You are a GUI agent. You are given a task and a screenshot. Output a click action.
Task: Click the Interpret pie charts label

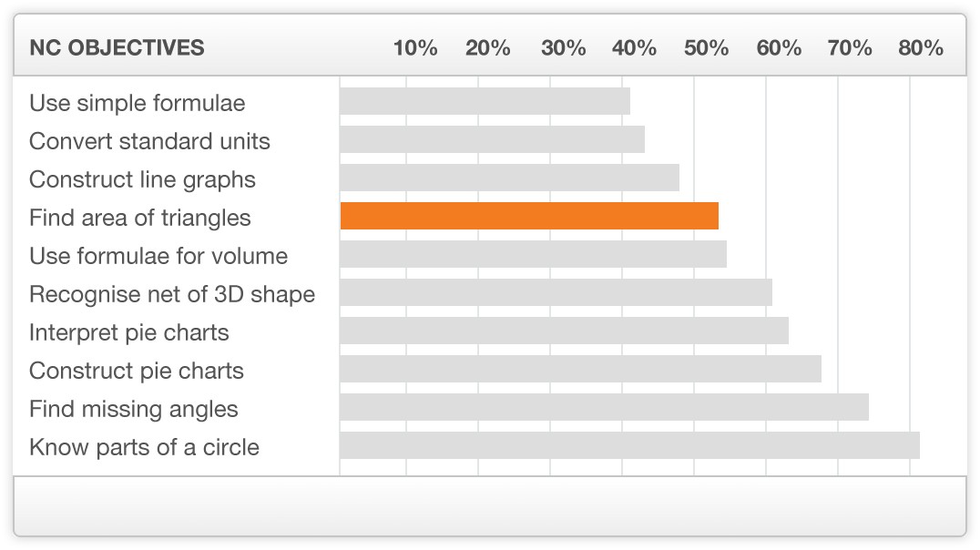click(129, 332)
